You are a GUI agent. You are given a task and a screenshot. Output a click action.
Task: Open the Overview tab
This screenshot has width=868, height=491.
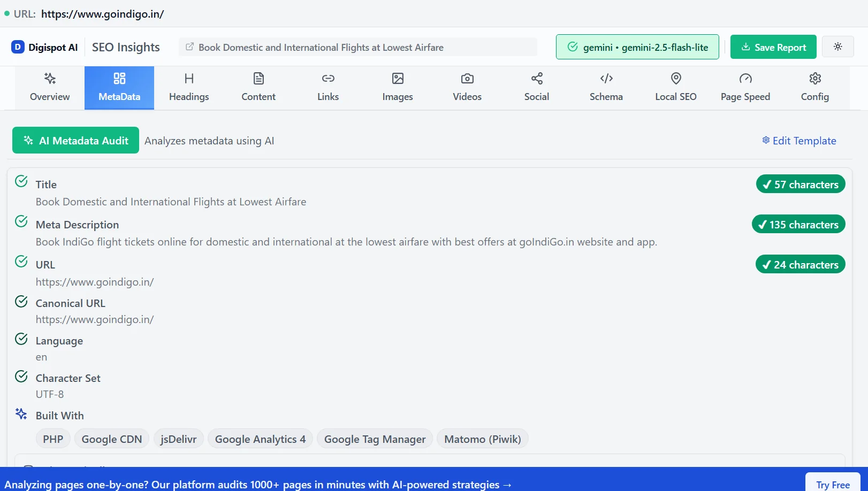pyautogui.click(x=50, y=88)
